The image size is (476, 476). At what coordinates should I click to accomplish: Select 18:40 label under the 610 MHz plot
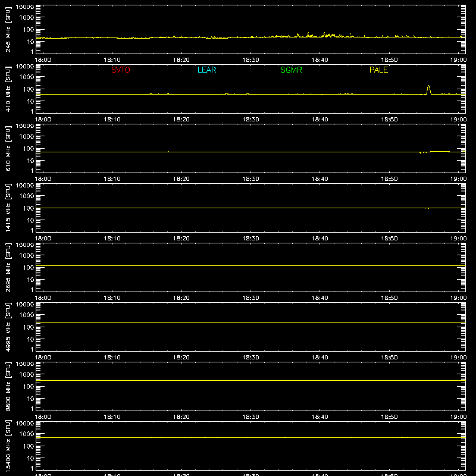pos(320,179)
